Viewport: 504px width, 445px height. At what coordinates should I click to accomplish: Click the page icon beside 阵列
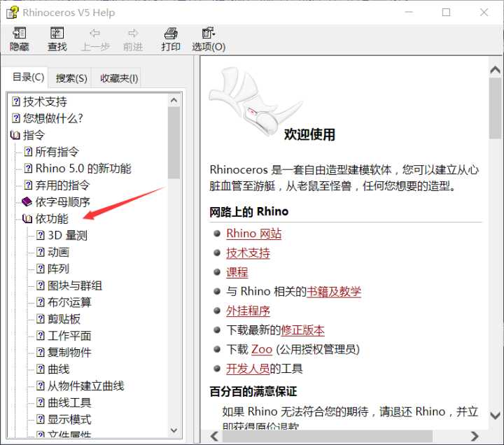(41, 269)
